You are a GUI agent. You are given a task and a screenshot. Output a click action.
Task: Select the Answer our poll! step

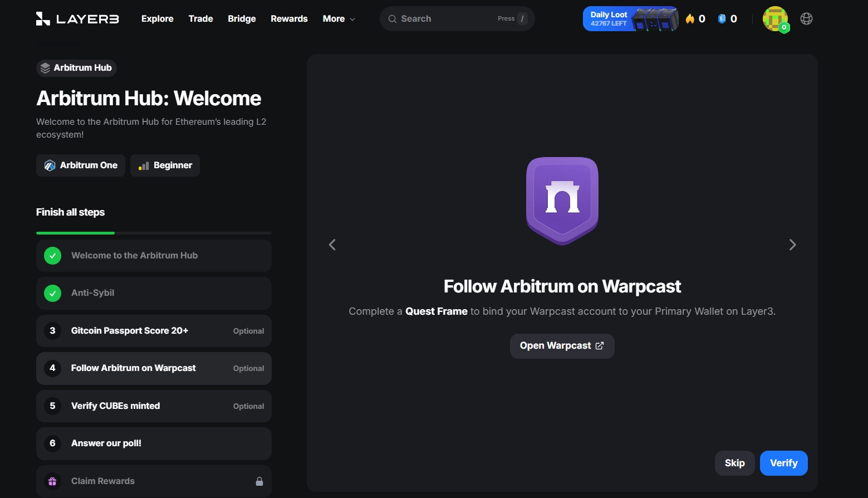tap(154, 443)
